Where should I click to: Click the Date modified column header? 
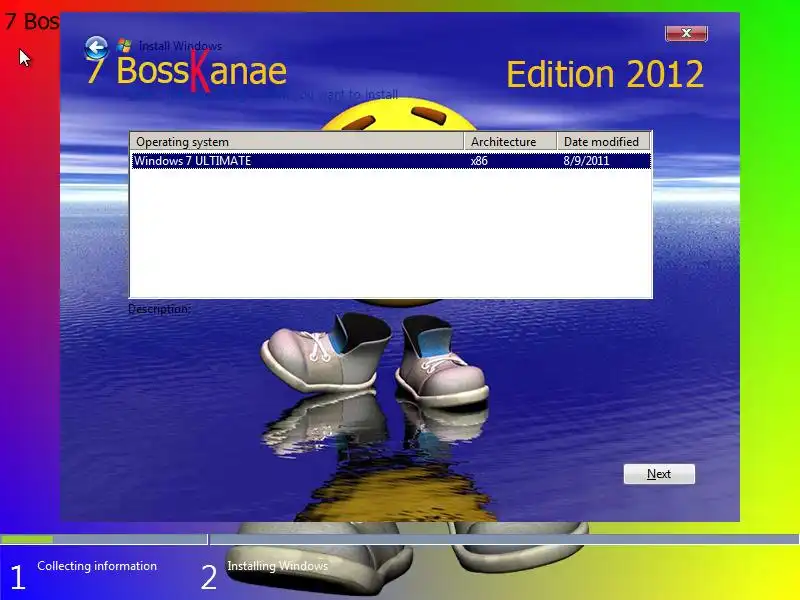603,141
